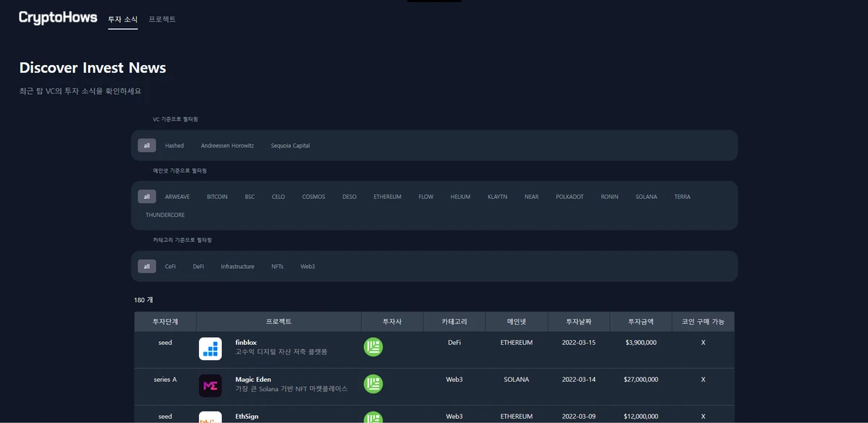Click the 투자금액 column header
868x423 pixels.
pyautogui.click(x=641, y=322)
